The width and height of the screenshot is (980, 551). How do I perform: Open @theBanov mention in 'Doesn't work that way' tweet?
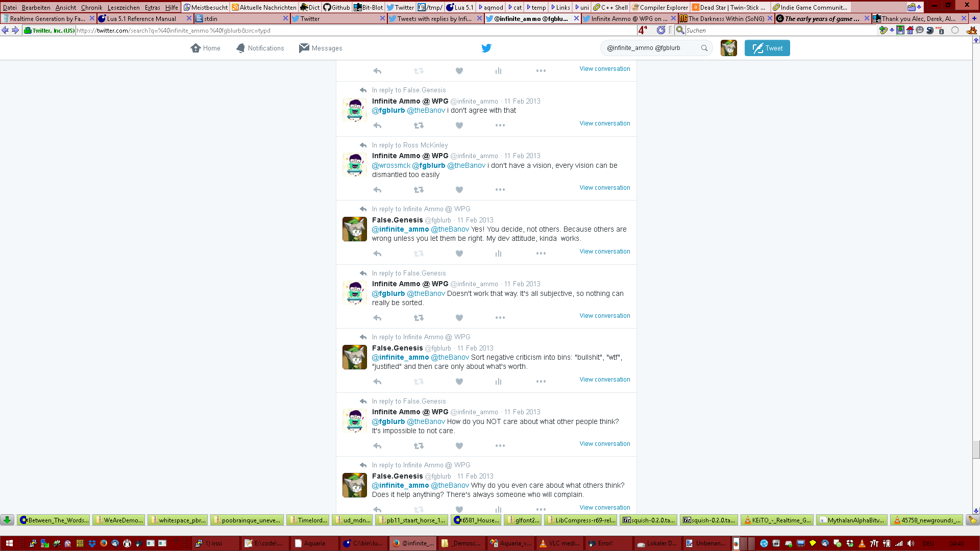pos(426,293)
